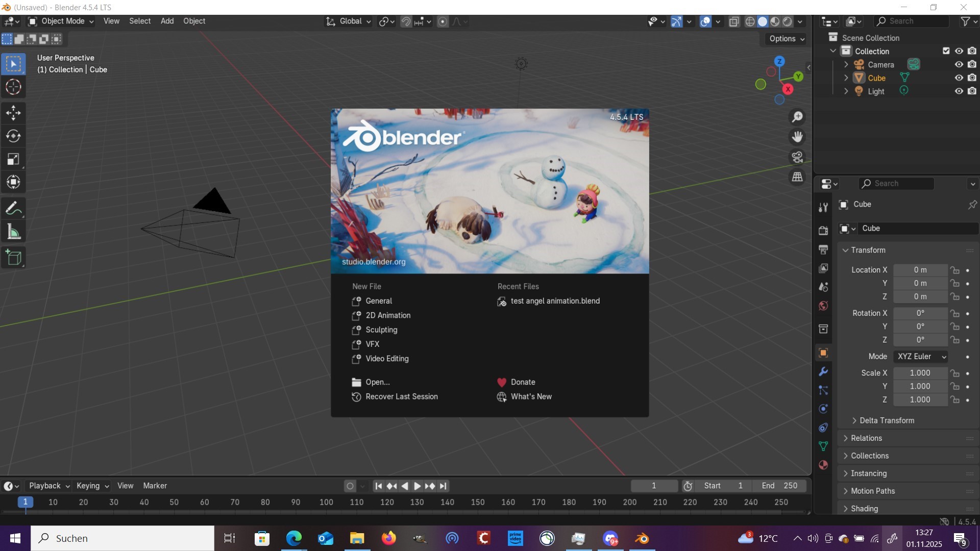The width and height of the screenshot is (980, 551).
Task: Open the Add menu
Action: [167, 21]
